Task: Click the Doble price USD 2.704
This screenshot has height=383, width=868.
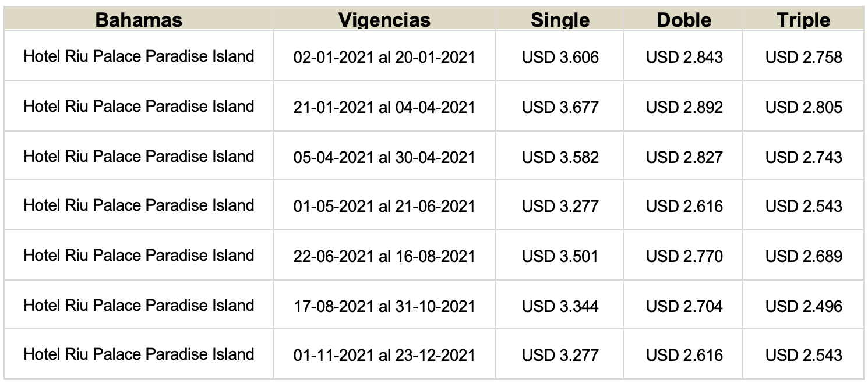Action: click(x=684, y=306)
